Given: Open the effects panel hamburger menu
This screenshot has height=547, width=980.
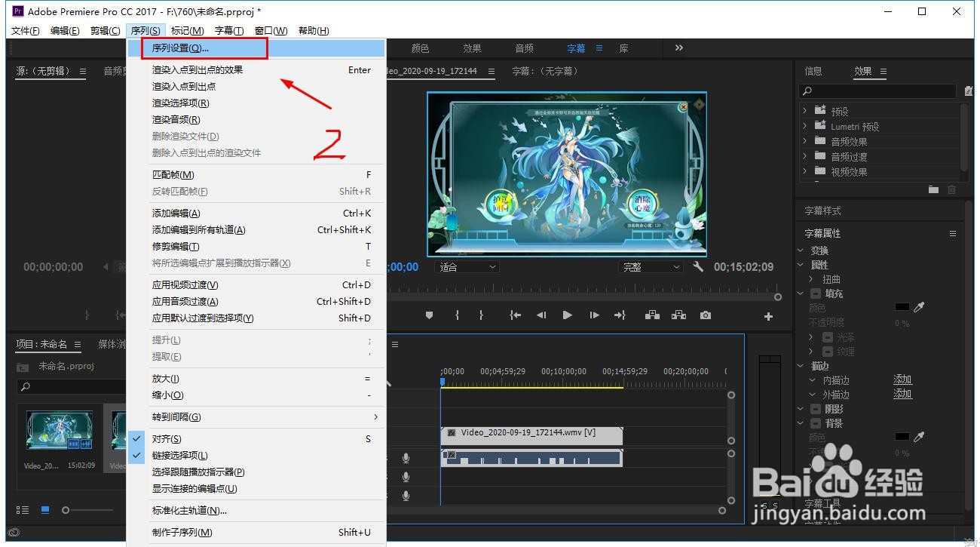Looking at the screenshot, I should coord(884,71).
